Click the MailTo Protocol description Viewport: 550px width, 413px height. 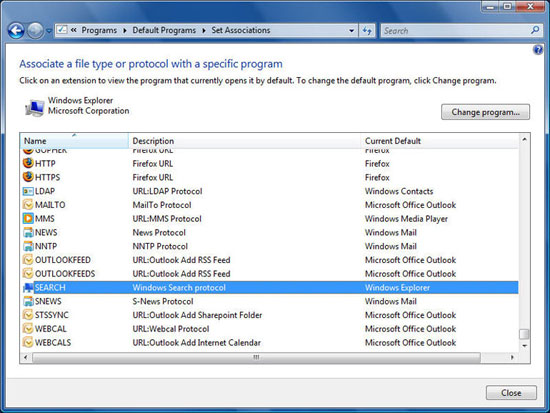162,205
